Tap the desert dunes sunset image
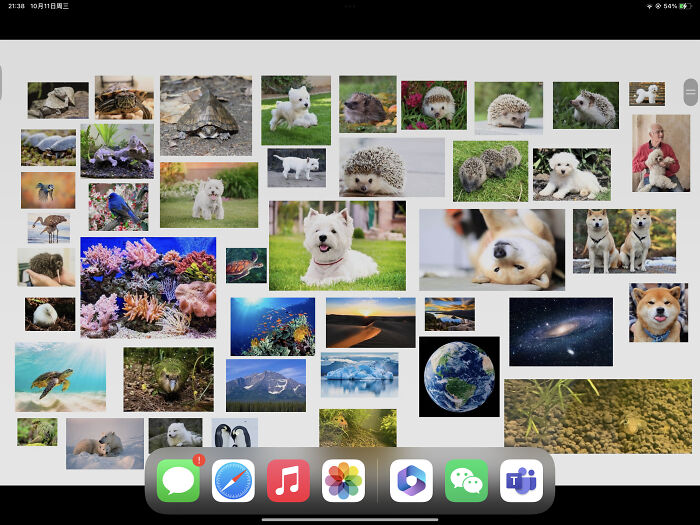Screen dimensions: 700x525 pyautogui.click(x=370, y=322)
